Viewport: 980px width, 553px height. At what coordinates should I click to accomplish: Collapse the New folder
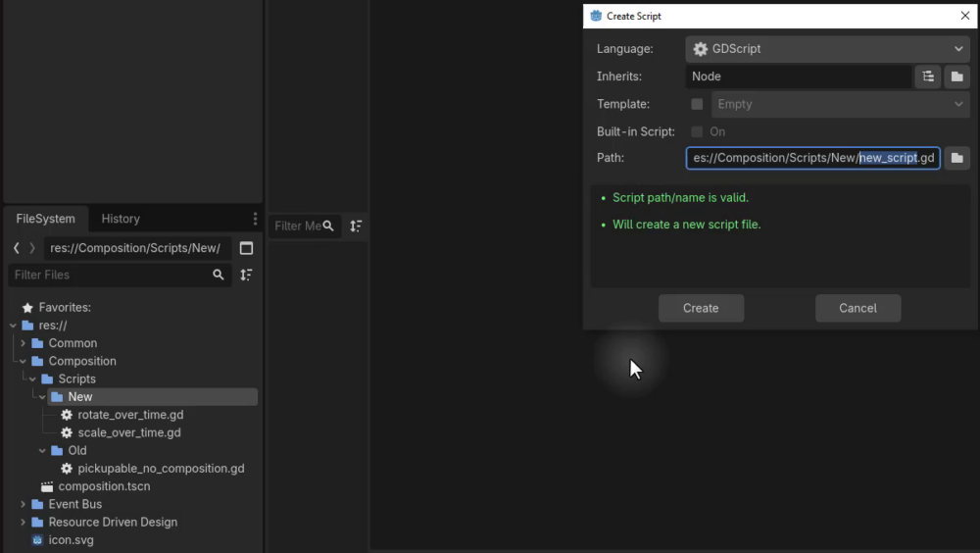point(42,396)
